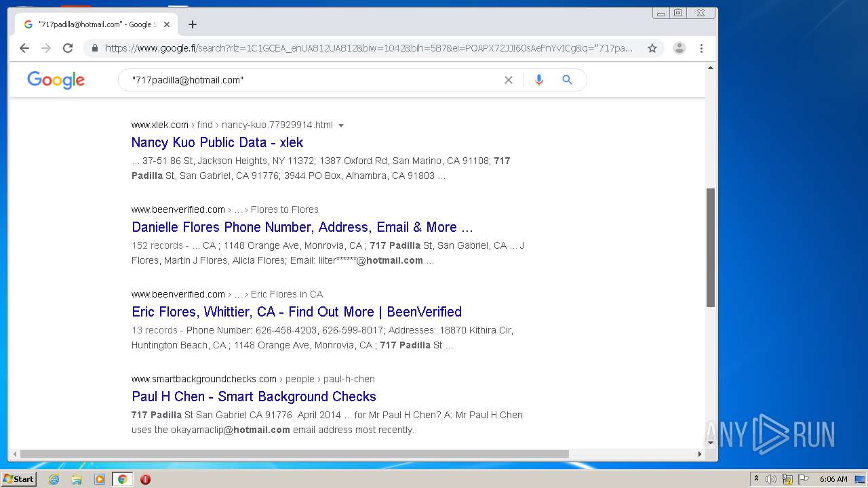Click the 6:06 AM clock
This screenshot has height=488, width=868.
[833, 479]
